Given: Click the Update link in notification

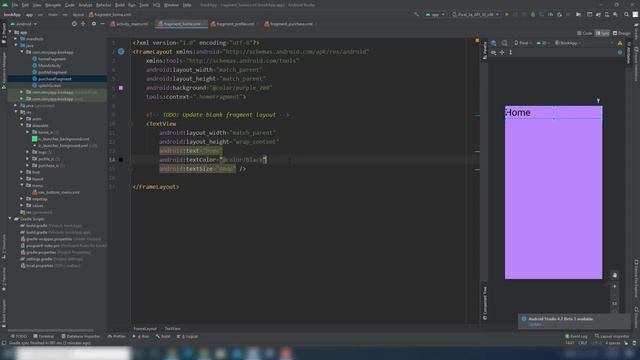Looking at the screenshot, I should pyautogui.click(x=536, y=324).
